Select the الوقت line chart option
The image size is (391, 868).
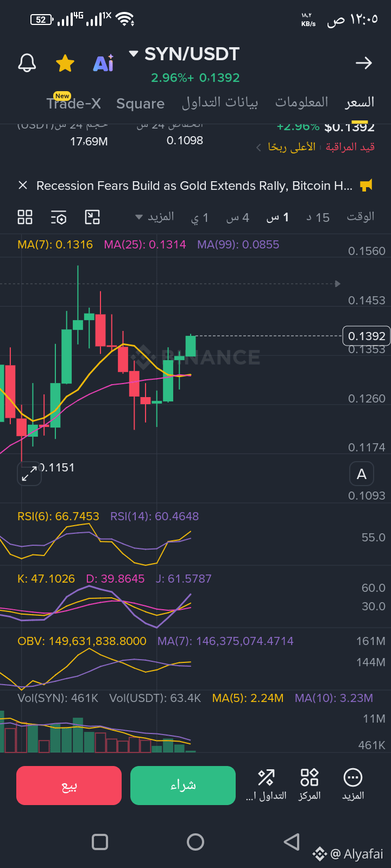(361, 216)
